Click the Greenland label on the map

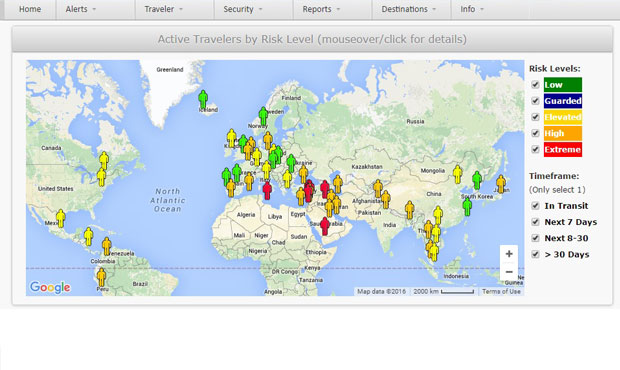coord(170,70)
